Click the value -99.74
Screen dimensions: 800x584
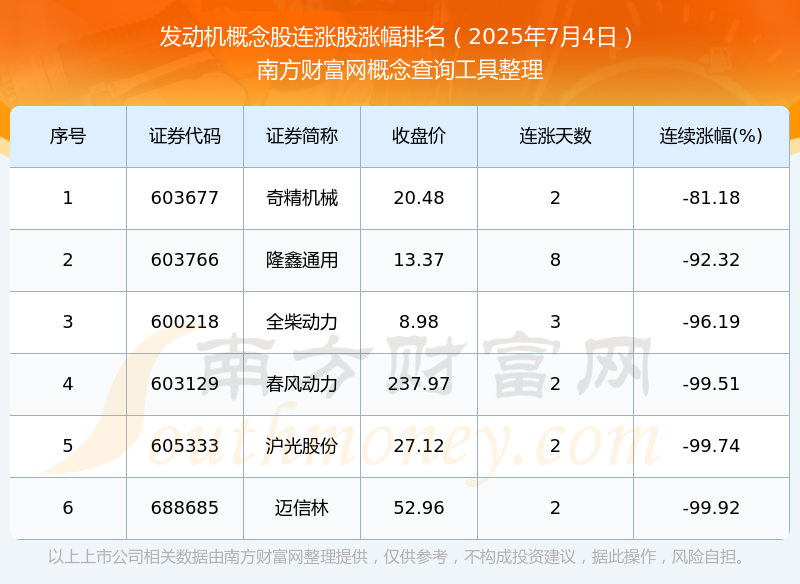[711, 446]
